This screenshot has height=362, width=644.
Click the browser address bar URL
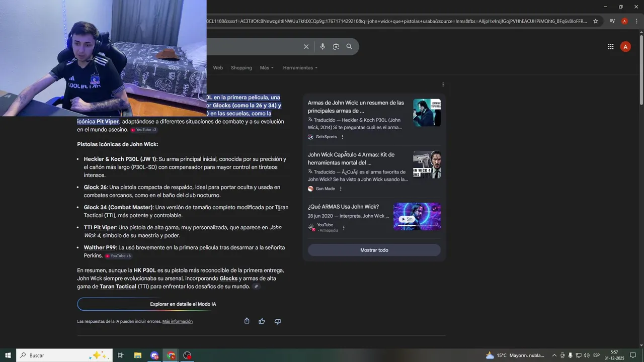tap(396, 21)
